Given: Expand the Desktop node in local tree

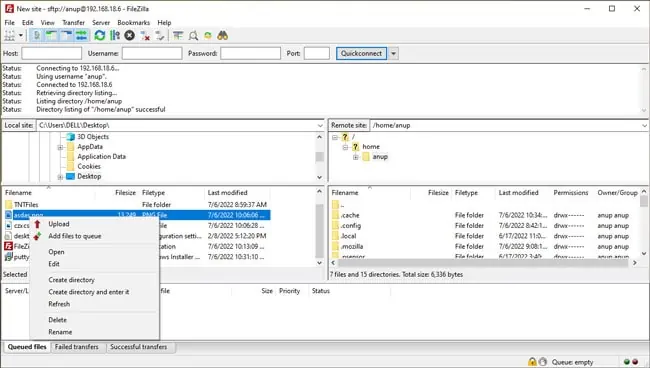Looking at the screenshot, I should click(x=60, y=177).
